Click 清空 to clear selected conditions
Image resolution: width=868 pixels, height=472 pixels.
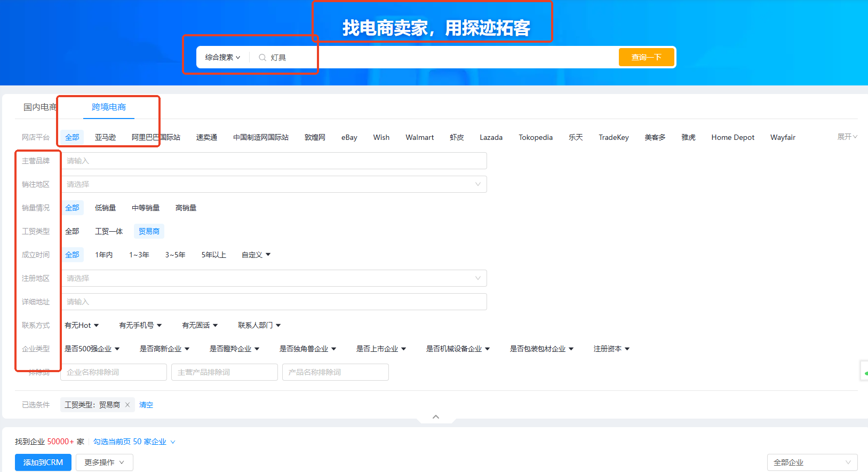pos(146,405)
